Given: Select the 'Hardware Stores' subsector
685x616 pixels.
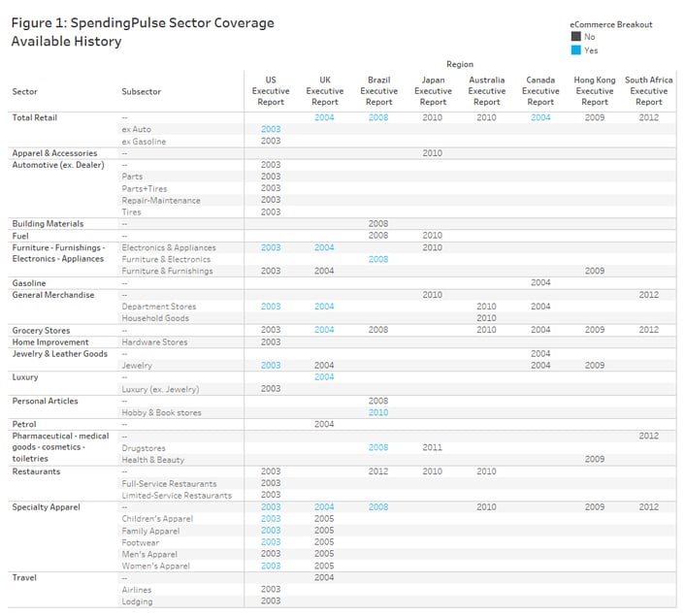Looking at the screenshot, I should [154, 342].
